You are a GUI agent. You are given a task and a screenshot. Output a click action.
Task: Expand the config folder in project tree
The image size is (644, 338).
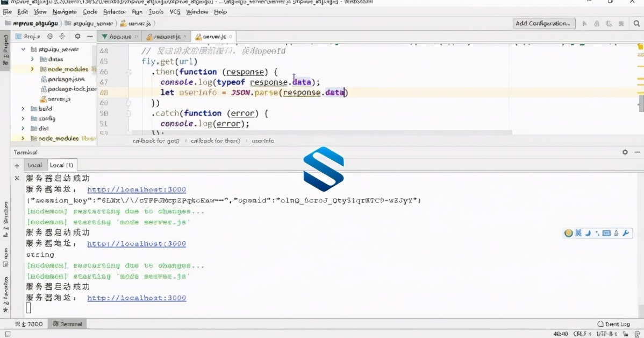[23, 118]
